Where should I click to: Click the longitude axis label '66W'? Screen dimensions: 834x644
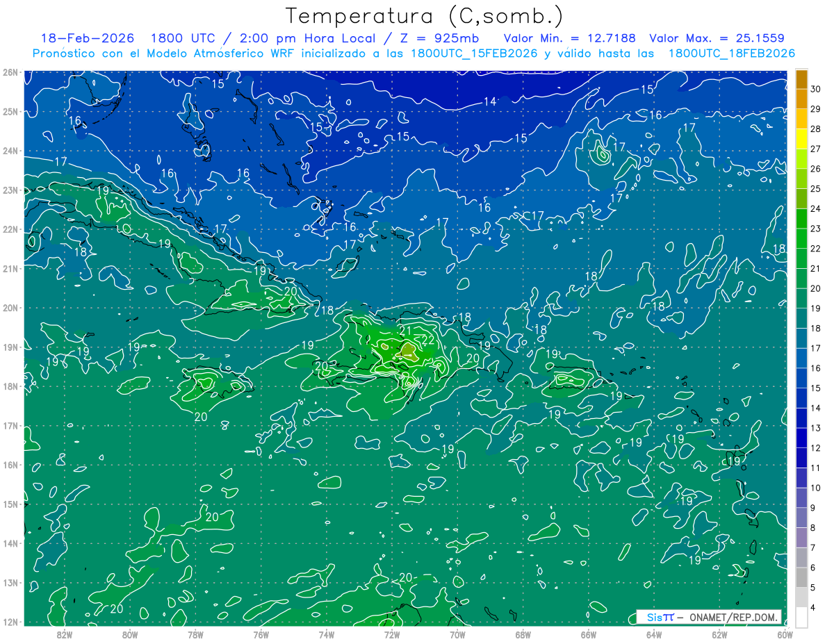click(x=588, y=634)
